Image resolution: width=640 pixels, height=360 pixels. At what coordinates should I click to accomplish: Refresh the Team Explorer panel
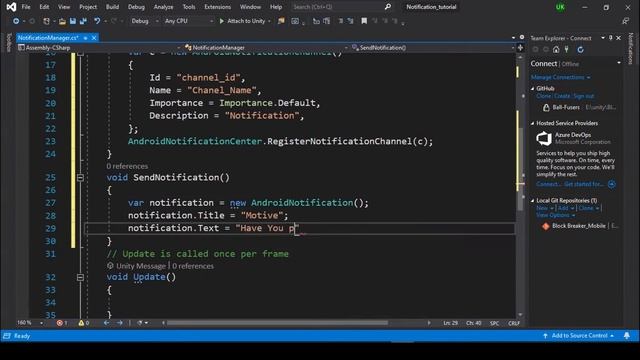click(x=580, y=49)
